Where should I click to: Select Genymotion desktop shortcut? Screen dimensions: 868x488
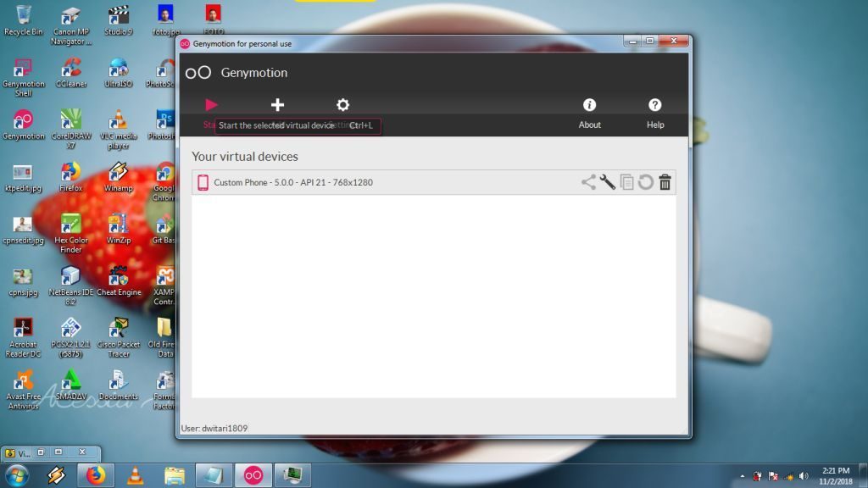[x=23, y=125]
